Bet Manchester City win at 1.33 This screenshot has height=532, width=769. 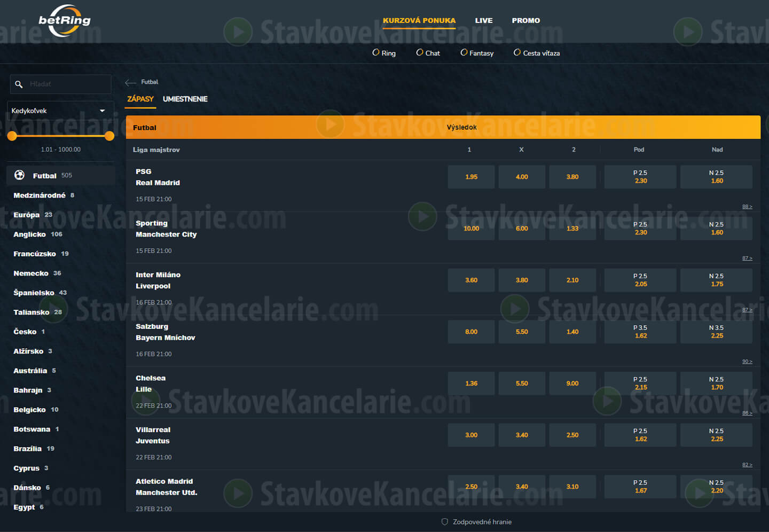click(572, 229)
